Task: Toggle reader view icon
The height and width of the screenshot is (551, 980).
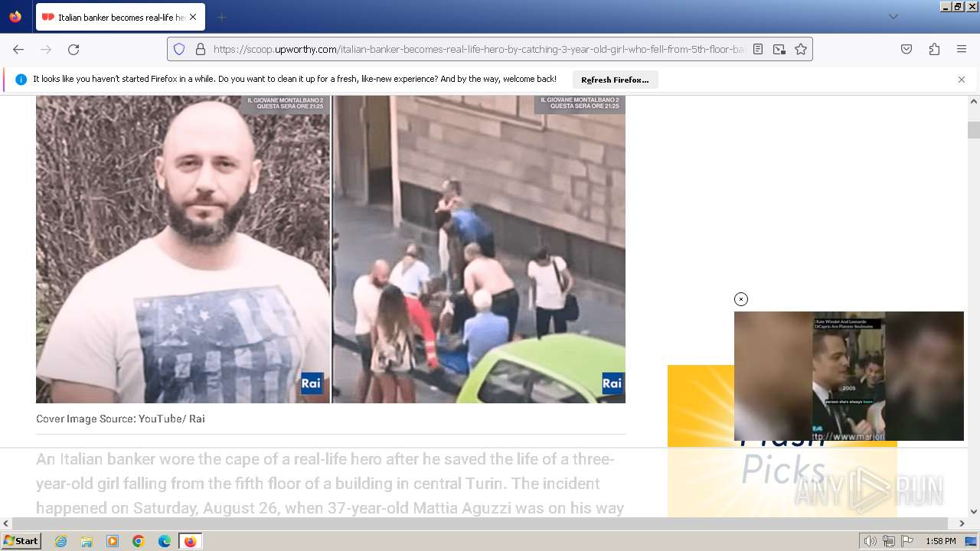Action: [x=758, y=49]
